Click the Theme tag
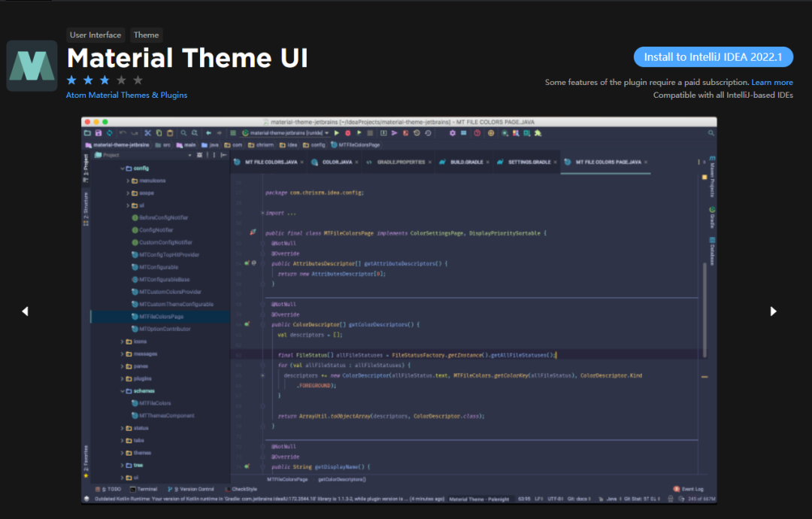Screen dimensions: 812x519 [146, 35]
